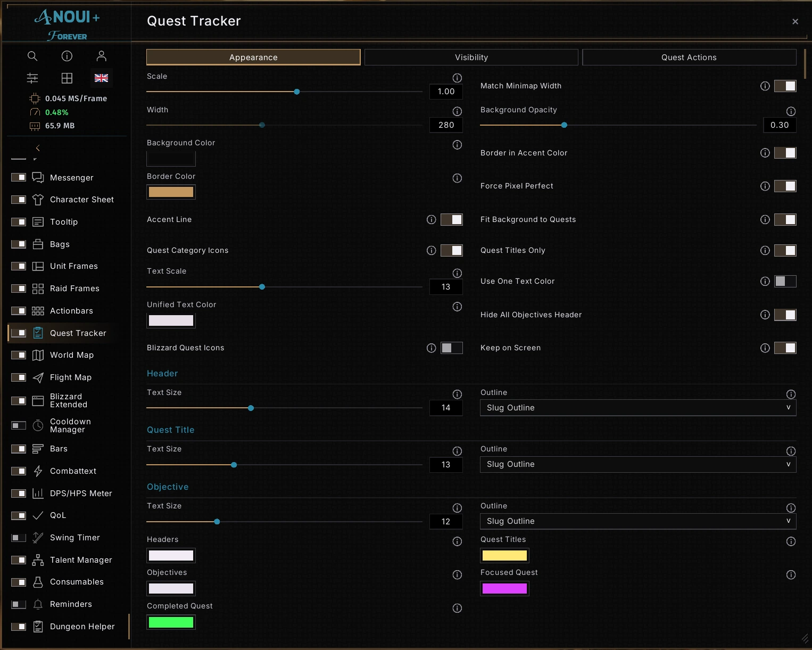Open the Dungeon Helper settings
812x650 pixels.
coord(82,627)
